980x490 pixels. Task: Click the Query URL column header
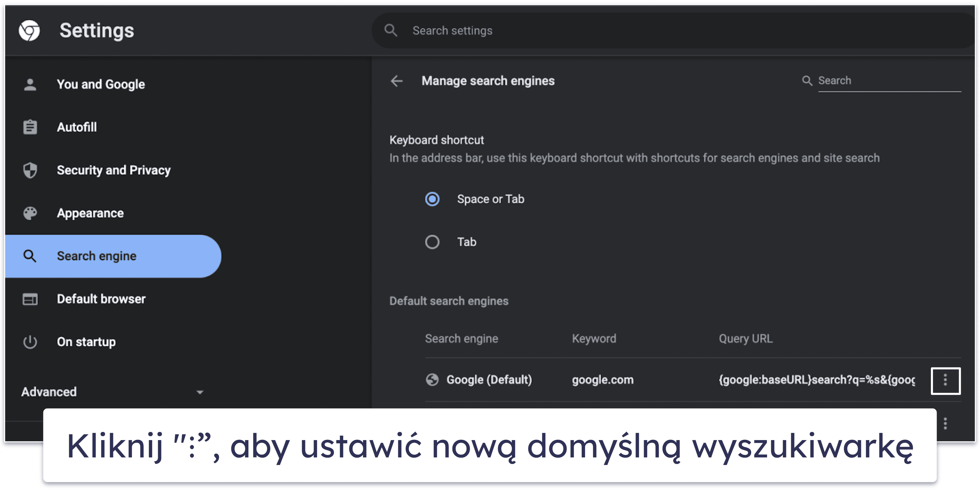point(746,339)
